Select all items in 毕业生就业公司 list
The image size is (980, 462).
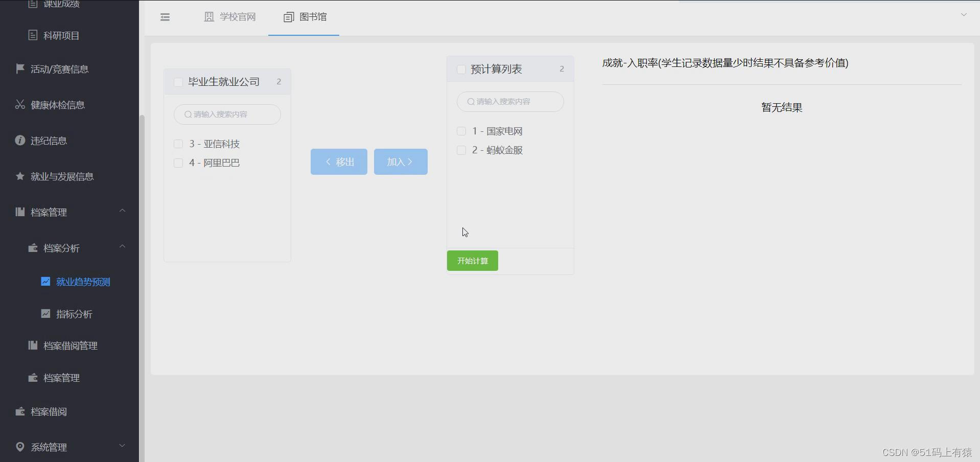pyautogui.click(x=178, y=82)
